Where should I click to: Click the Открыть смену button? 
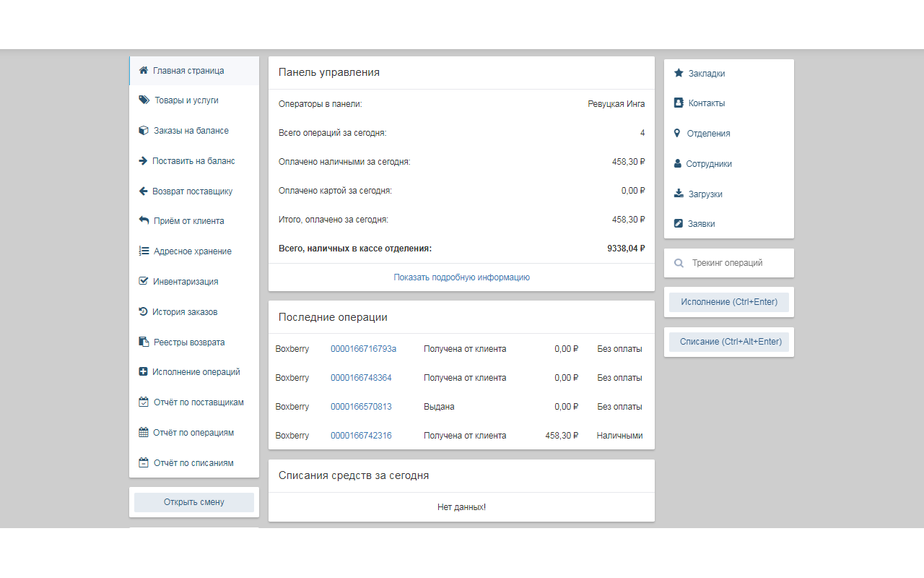194,502
